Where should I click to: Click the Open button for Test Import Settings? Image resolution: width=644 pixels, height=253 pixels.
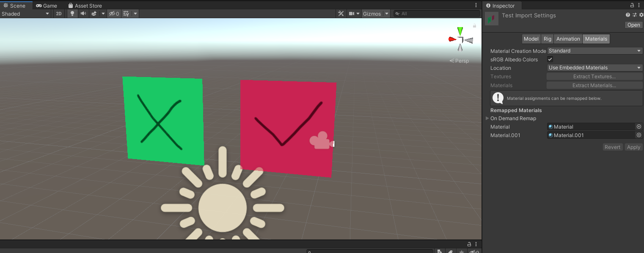coord(633,25)
